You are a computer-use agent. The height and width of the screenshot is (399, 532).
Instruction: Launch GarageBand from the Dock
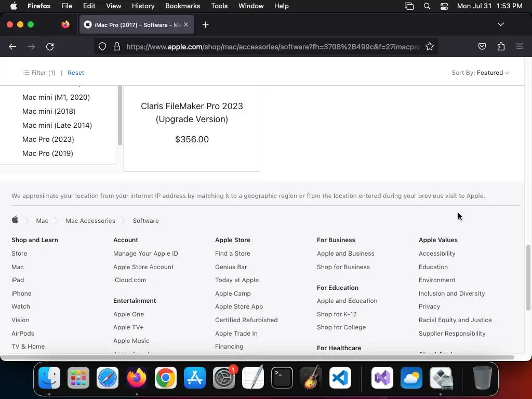pos(311,378)
